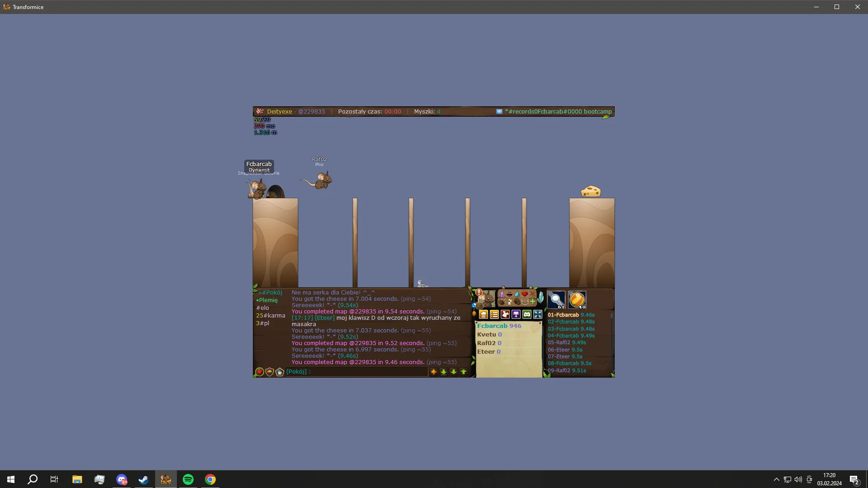The image size is (868, 488).
Task: Open Spotify from the taskbar
Action: [188, 479]
